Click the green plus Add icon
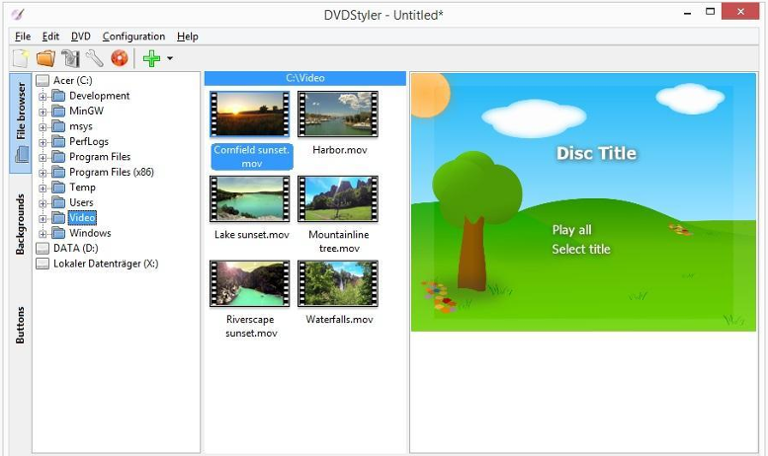Screen dimensions: 768x456 coord(151,59)
